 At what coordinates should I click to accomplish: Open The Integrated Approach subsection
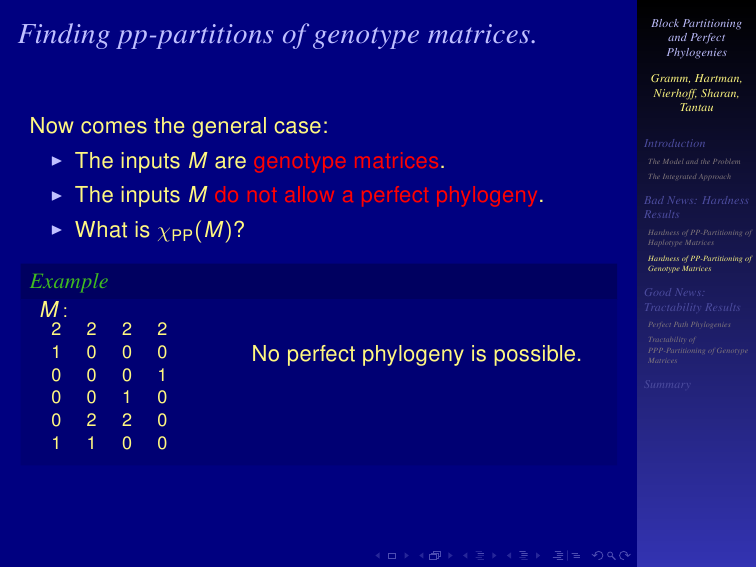pyautogui.click(x=689, y=176)
